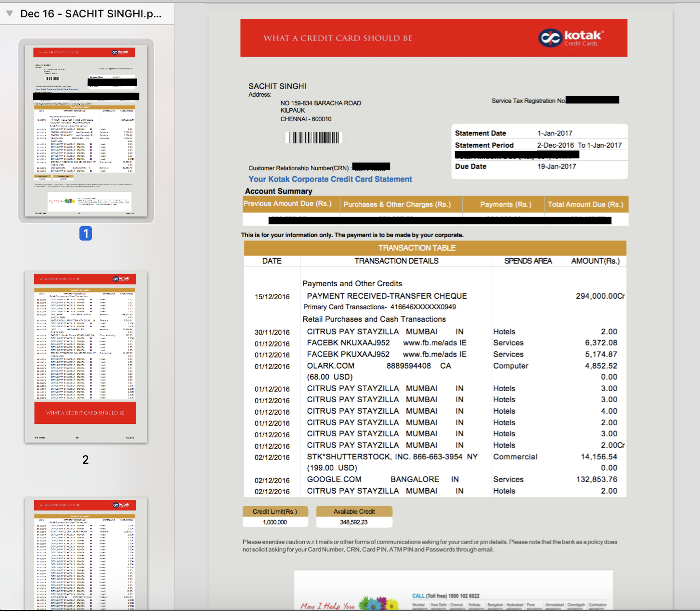Click the date 15/12/2016
The image size is (700, 611).
pos(272,297)
